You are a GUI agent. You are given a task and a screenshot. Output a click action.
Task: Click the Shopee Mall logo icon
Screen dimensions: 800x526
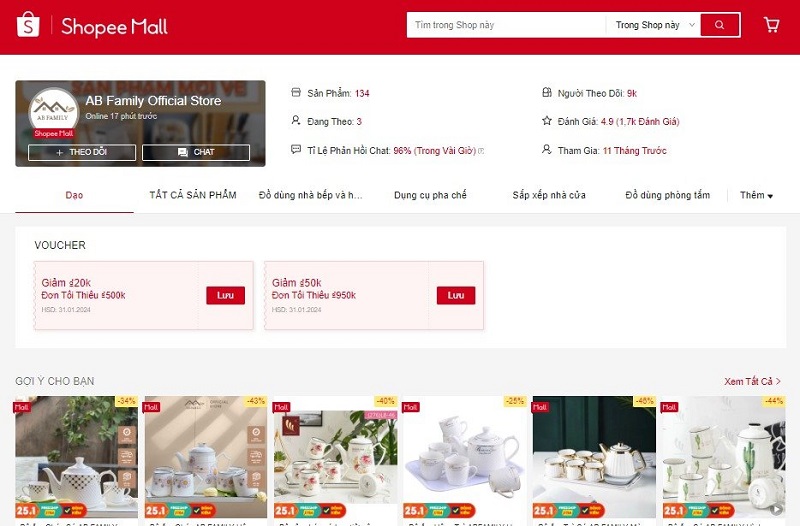coord(28,25)
